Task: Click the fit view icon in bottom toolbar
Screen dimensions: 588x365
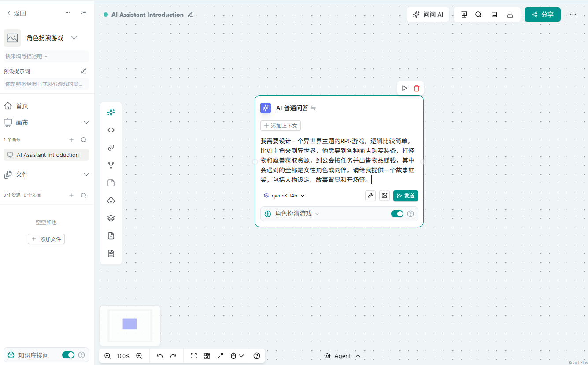Action: point(193,356)
